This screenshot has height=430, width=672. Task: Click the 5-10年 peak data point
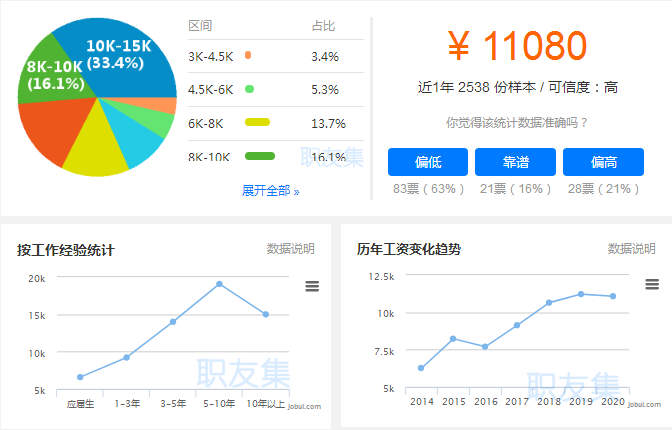(219, 284)
